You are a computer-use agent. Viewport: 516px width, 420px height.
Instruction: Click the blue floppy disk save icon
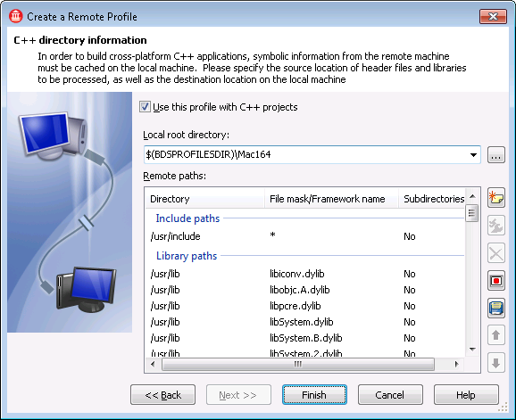pos(496,309)
